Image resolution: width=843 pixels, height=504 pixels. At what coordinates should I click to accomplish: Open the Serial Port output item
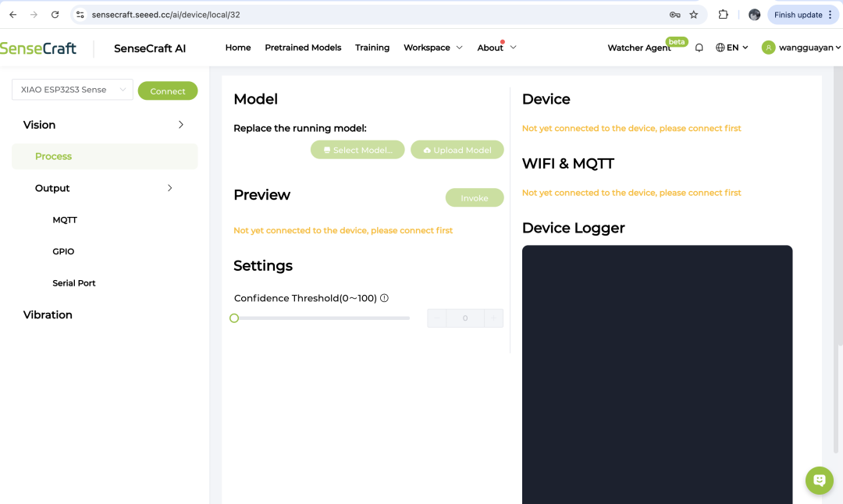[x=73, y=283]
